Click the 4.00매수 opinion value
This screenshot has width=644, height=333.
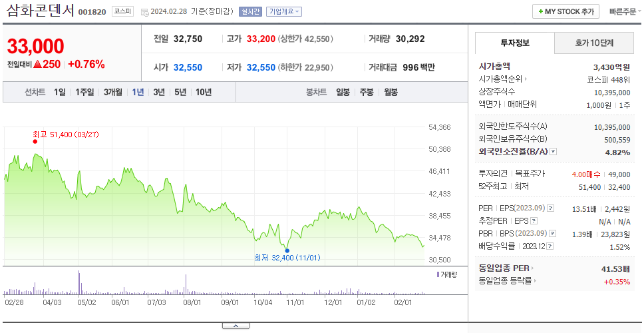point(586,174)
